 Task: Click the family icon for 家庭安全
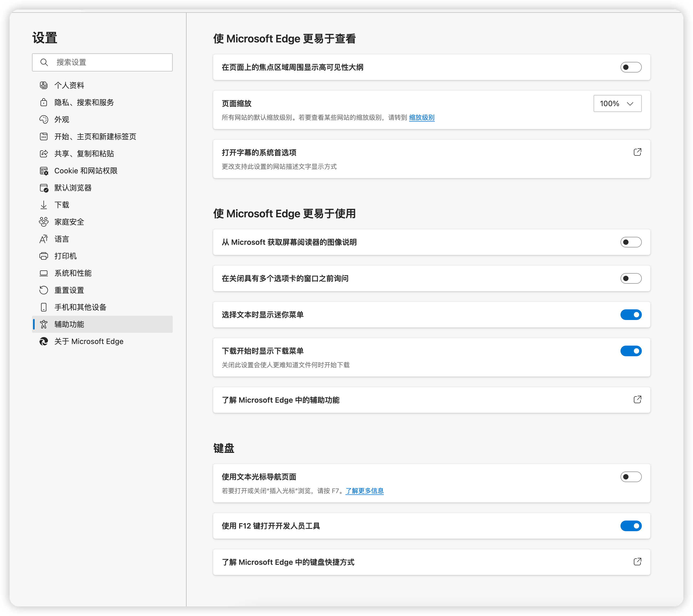tap(44, 222)
